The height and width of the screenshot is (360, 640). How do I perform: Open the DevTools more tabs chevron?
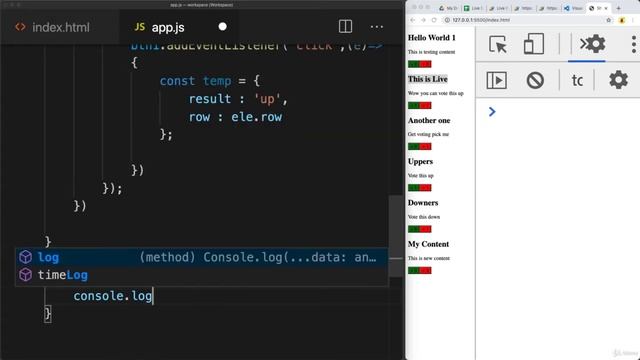[583, 43]
